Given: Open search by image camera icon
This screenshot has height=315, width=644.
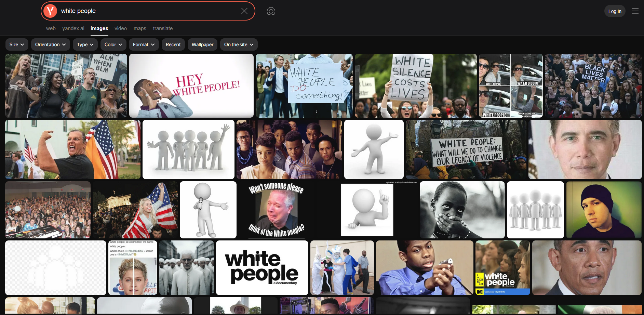Looking at the screenshot, I should (x=271, y=11).
